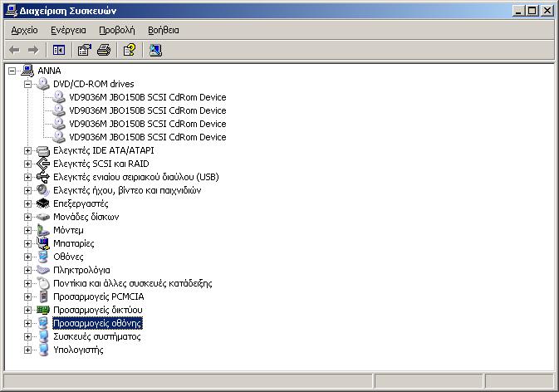Select the ANNA root label
The width and height of the screenshot is (559, 392).
click(49, 71)
